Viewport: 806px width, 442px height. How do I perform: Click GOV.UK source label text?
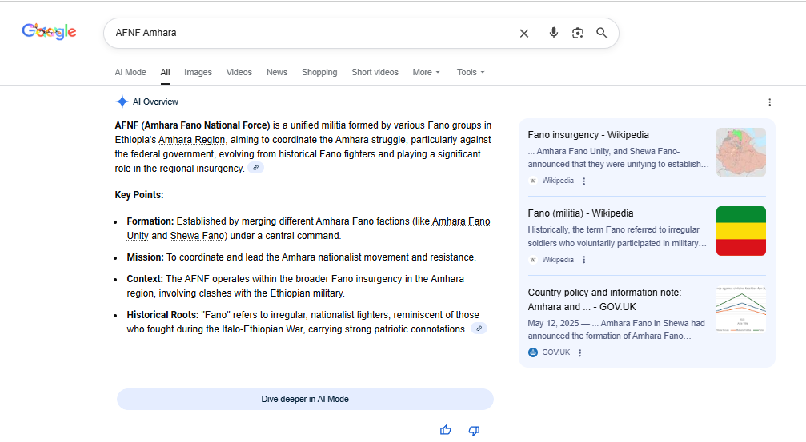556,353
